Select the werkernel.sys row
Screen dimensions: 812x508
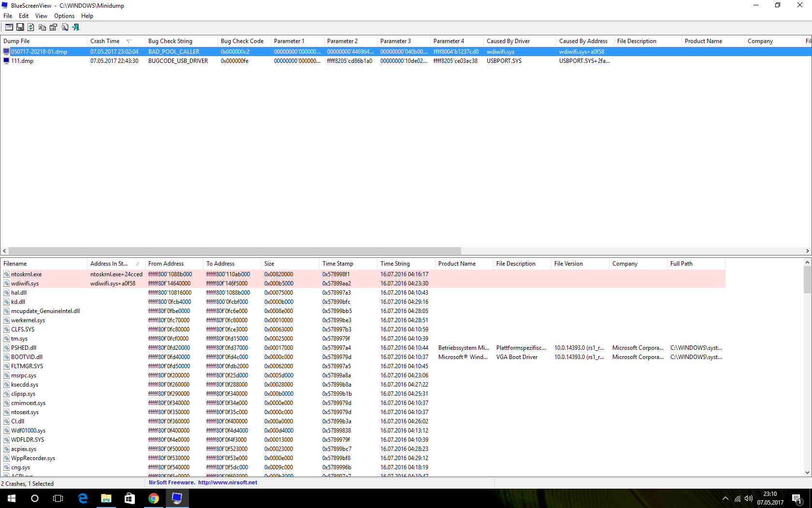coord(362,320)
